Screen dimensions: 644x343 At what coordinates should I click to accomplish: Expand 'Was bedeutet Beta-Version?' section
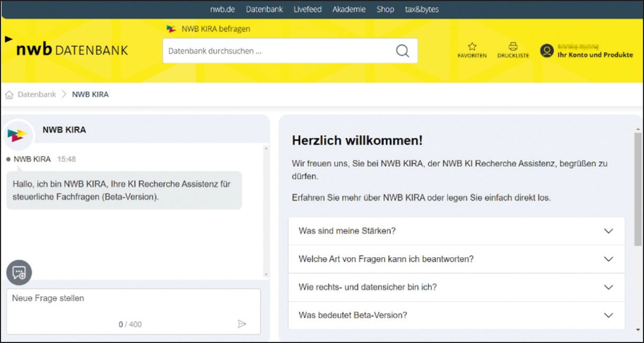click(x=608, y=315)
